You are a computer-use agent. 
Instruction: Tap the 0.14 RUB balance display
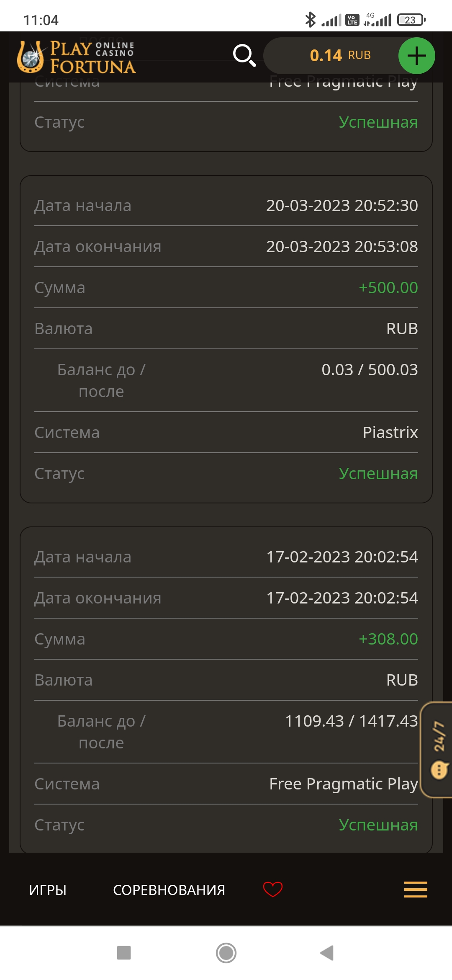[x=340, y=55]
